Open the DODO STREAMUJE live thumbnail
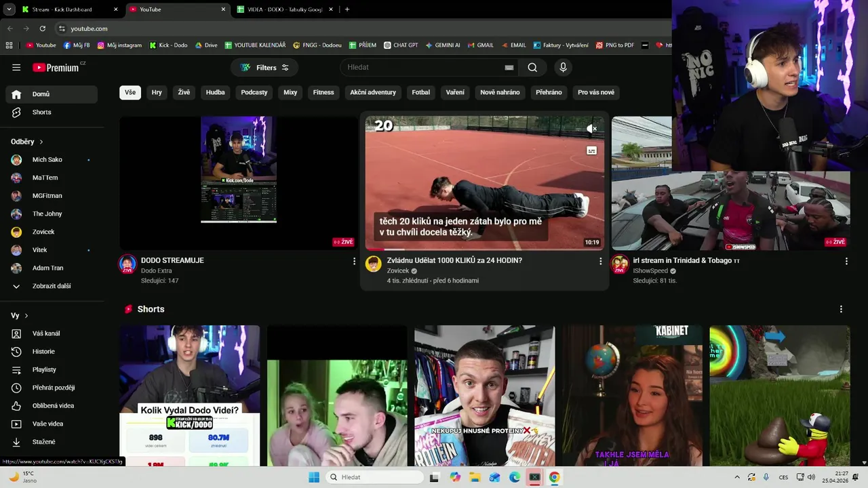 tap(239, 183)
